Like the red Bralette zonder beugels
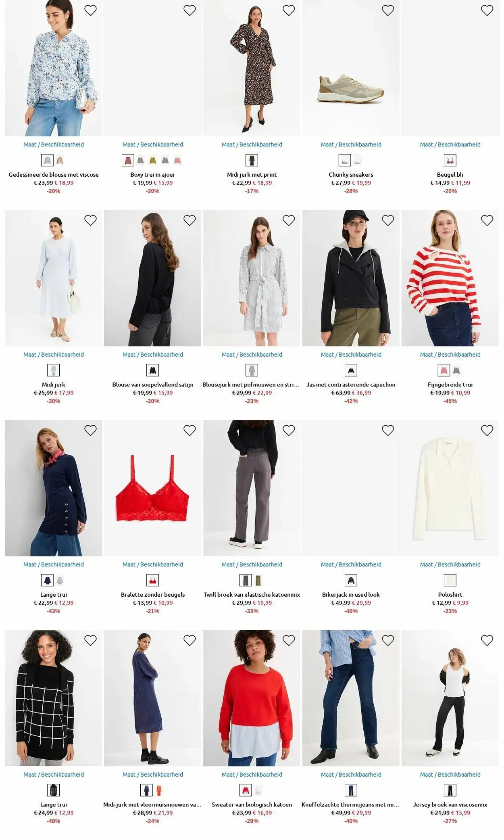This screenshot has height=840, width=504. pyautogui.click(x=190, y=430)
